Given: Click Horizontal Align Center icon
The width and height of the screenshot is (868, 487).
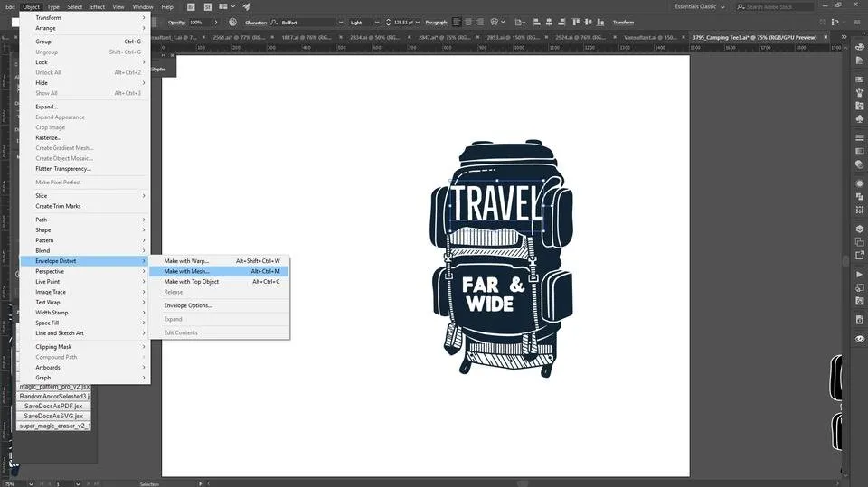Looking at the screenshot, I should click(549, 22).
